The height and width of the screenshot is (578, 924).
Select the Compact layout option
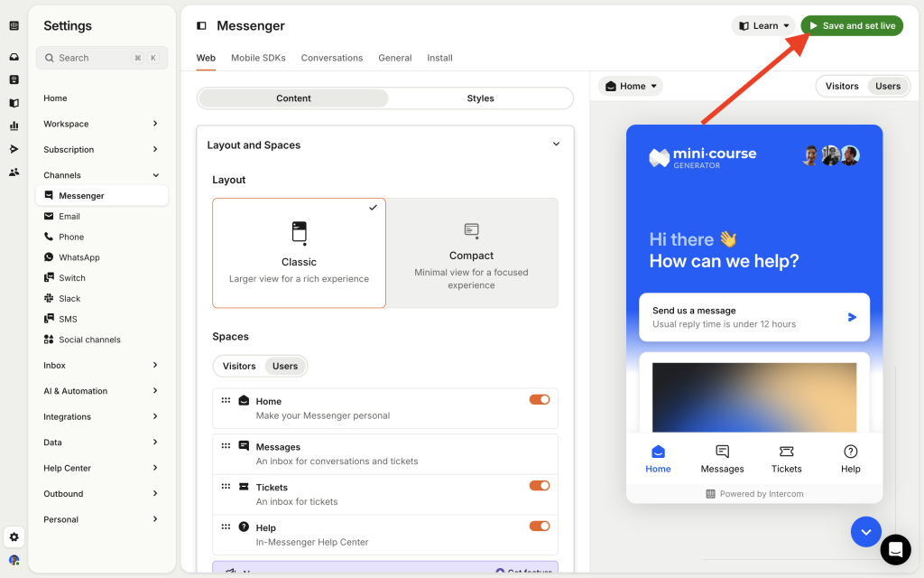coord(471,253)
